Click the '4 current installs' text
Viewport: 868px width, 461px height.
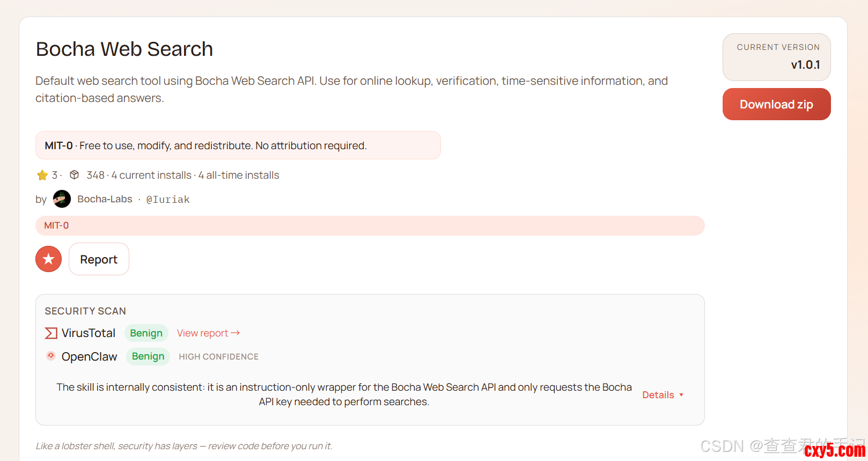coord(151,175)
